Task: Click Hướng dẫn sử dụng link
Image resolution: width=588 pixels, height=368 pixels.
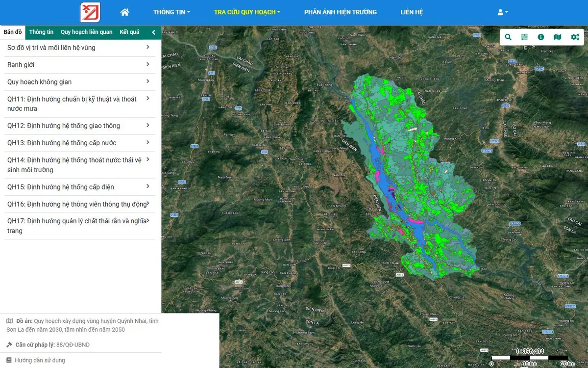Action: click(40, 360)
